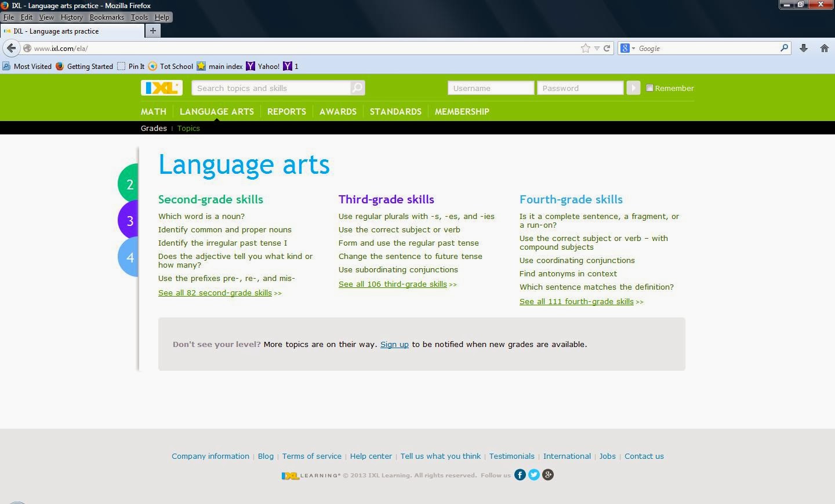This screenshot has width=835, height=504.
Task: Open Use subordinating conjunctions skill
Action: click(398, 269)
